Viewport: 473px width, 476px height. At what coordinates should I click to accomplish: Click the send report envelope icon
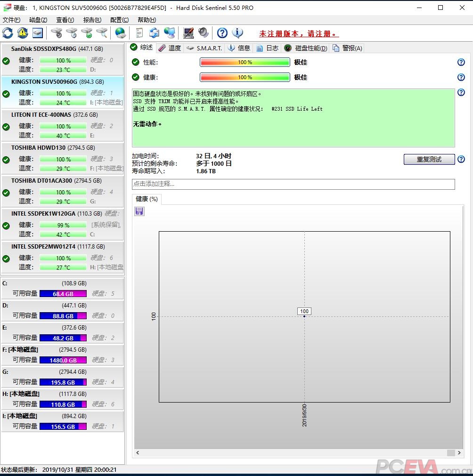click(155, 33)
